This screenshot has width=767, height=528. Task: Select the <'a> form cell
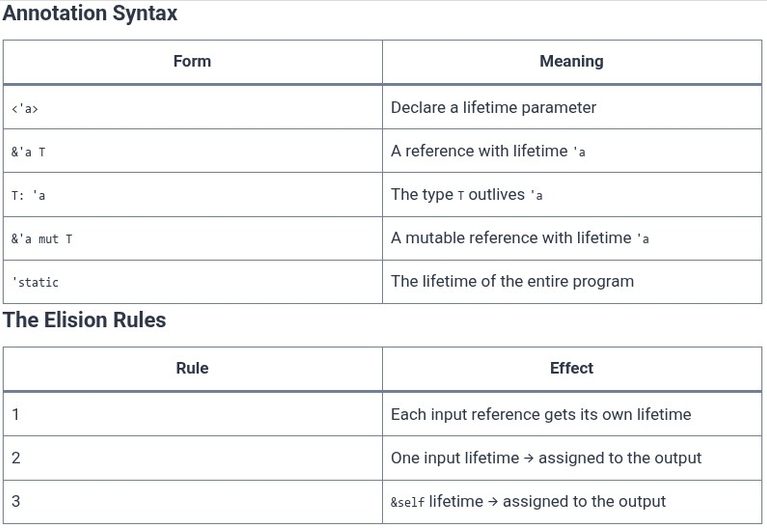[x=193, y=108]
